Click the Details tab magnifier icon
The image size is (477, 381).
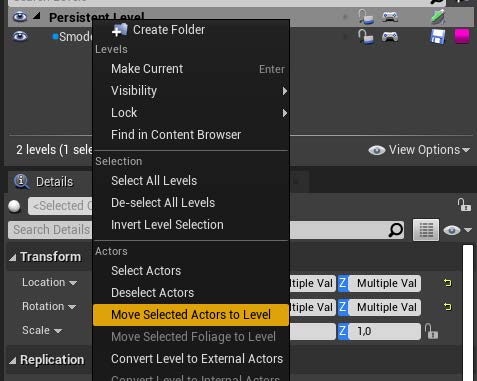[x=22, y=182]
